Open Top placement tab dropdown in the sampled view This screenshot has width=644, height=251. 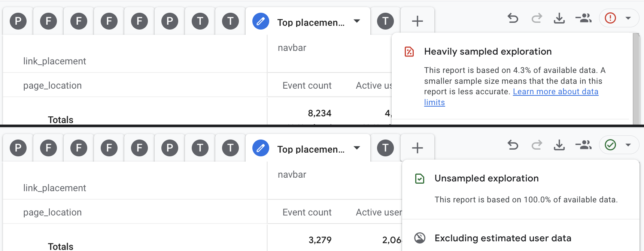[x=357, y=21]
